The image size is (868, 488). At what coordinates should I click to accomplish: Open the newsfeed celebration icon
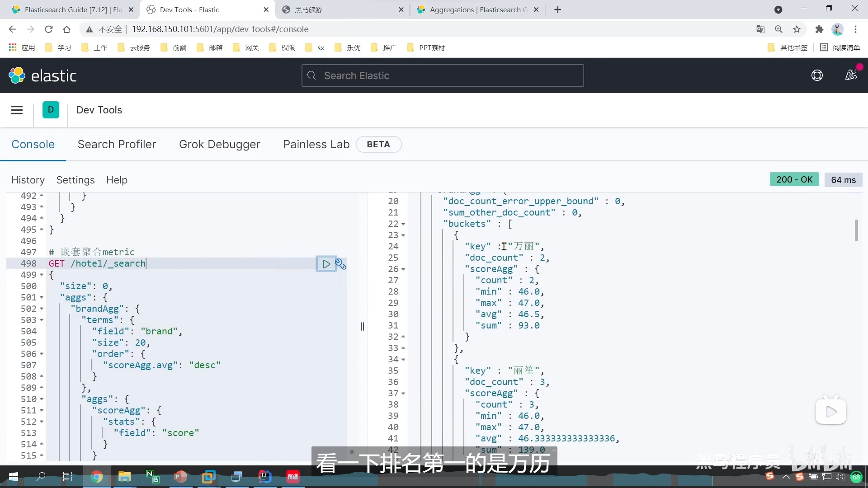pyautogui.click(x=851, y=75)
